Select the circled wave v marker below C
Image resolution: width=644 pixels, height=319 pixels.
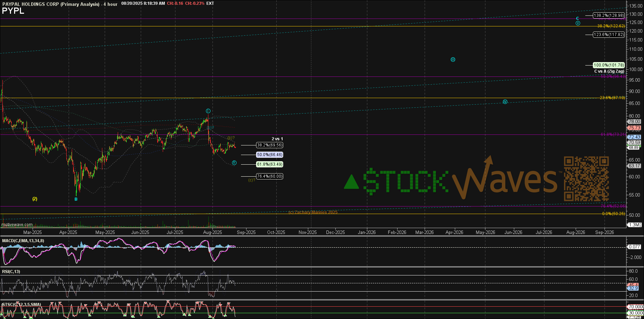click(x=578, y=23)
